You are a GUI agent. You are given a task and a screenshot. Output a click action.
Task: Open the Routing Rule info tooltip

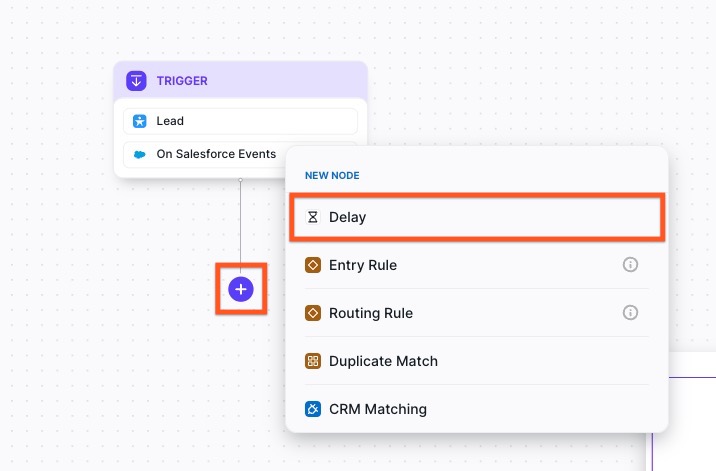pos(630,313)
